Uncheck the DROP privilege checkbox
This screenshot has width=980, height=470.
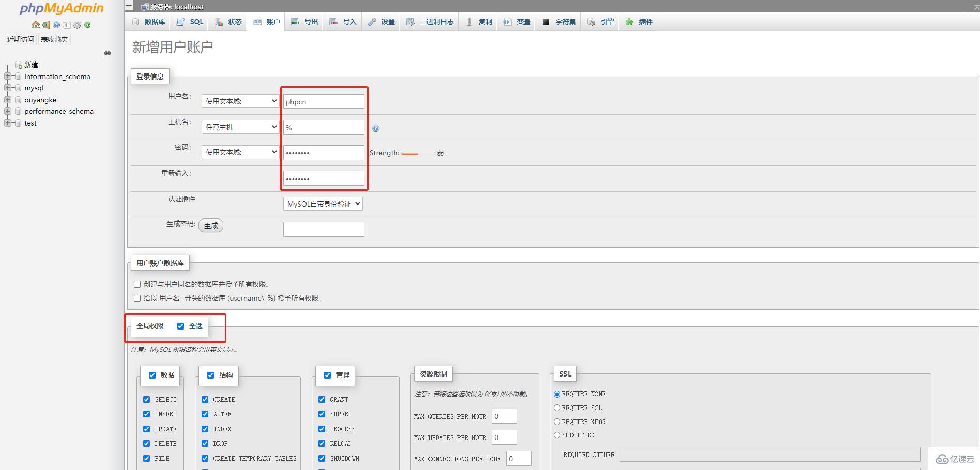(x=205, y=443)
